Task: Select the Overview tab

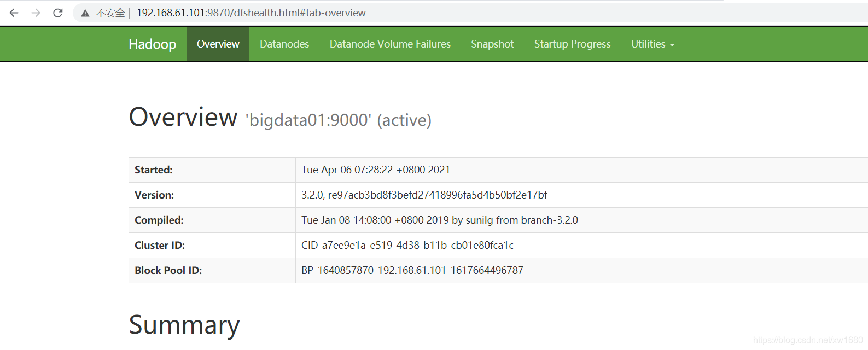Action: tap(218, 44)
